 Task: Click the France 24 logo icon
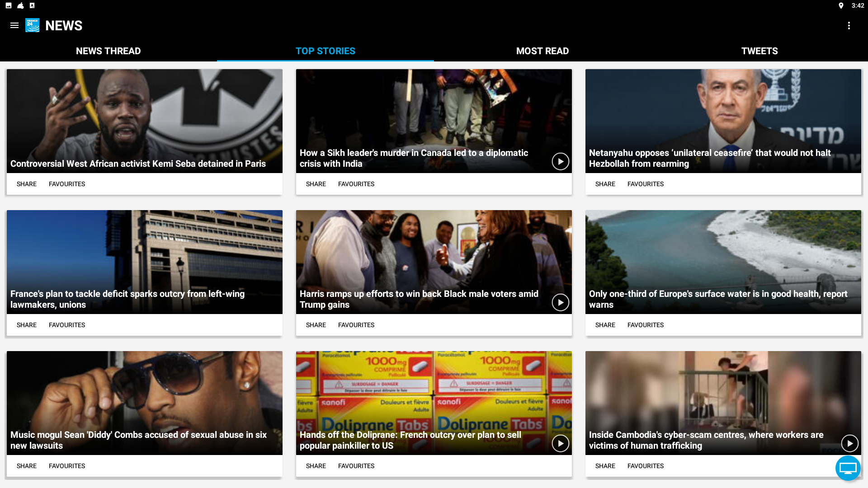pyautogui.click(x=32, y=26)
